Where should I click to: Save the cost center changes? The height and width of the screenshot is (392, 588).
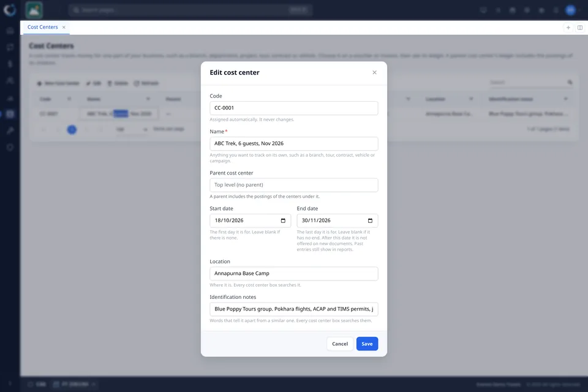[x=367, y=344]
